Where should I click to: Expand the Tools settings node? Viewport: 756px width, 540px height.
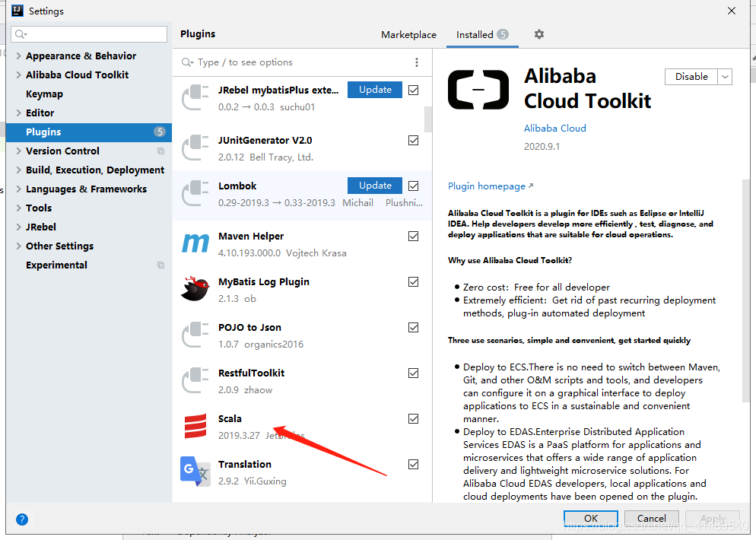tap(18, 208)
